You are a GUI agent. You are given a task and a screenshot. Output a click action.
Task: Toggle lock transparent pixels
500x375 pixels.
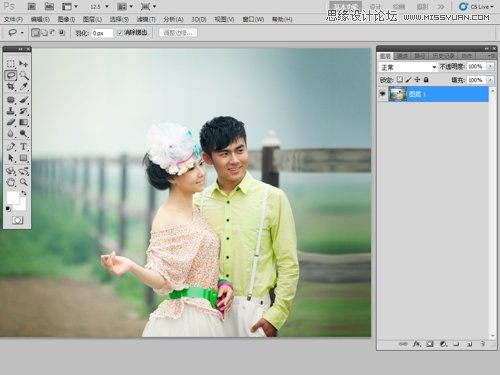click(x=399, y=80)
